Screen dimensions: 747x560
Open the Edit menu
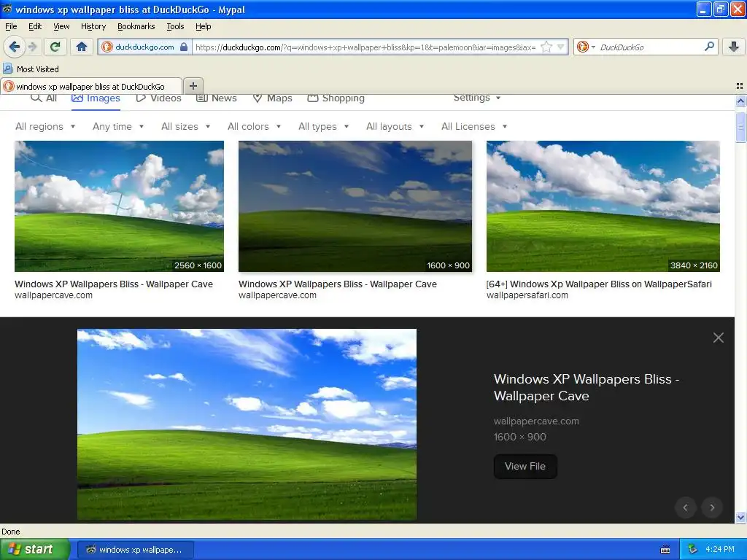coord(35,26)
